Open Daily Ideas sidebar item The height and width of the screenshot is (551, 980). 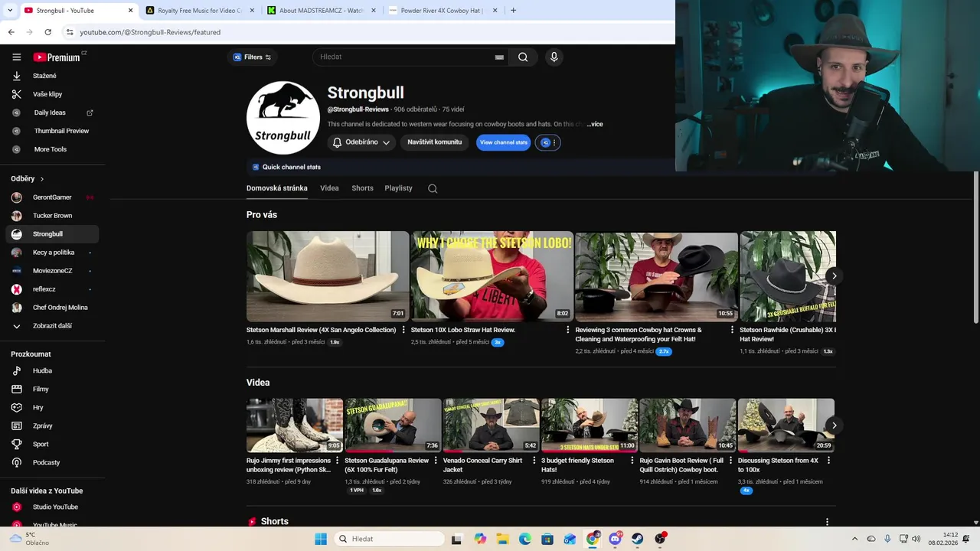click(x=51, y=112)
